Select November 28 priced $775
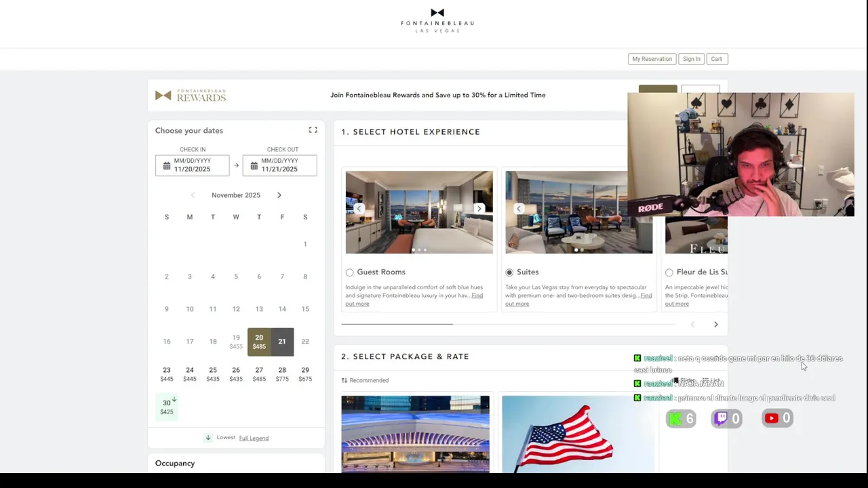Image resolution: width=868 pixels, height=488 pixels. coord(282,374)
